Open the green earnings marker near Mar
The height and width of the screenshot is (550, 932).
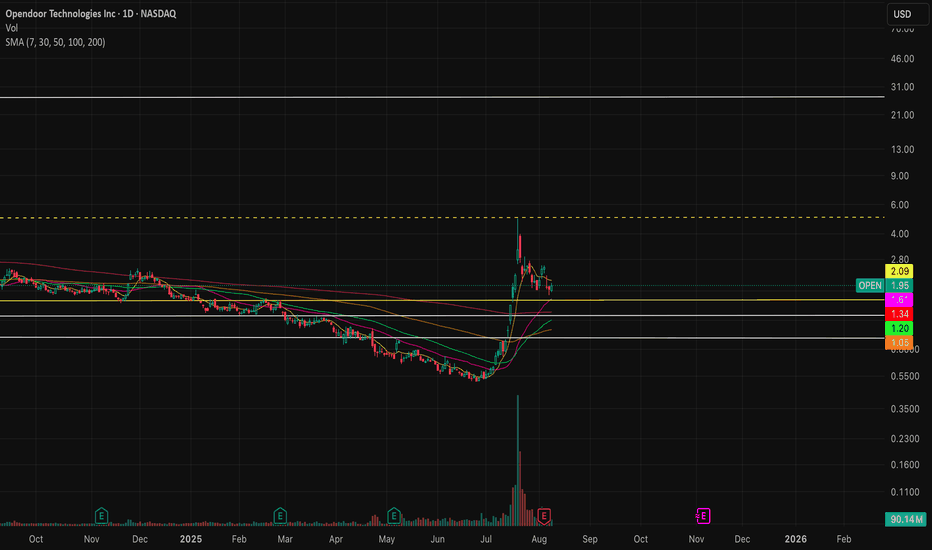(280, 516)
